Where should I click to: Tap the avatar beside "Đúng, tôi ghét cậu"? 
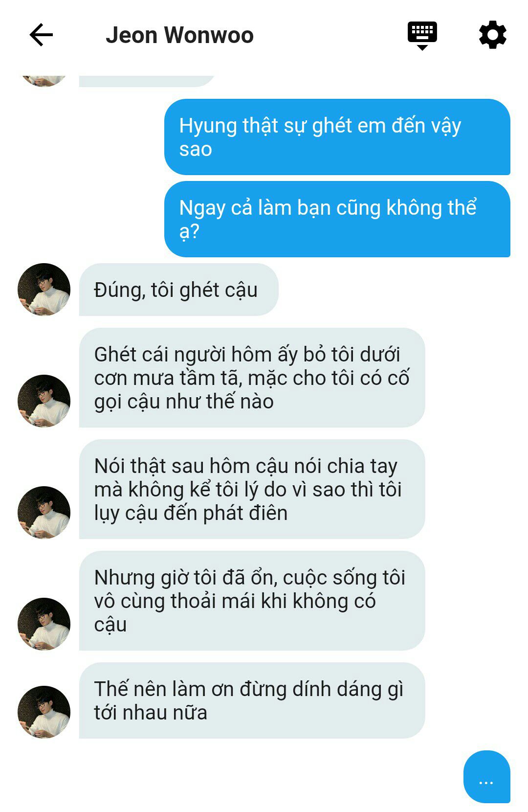coord(44,290)
